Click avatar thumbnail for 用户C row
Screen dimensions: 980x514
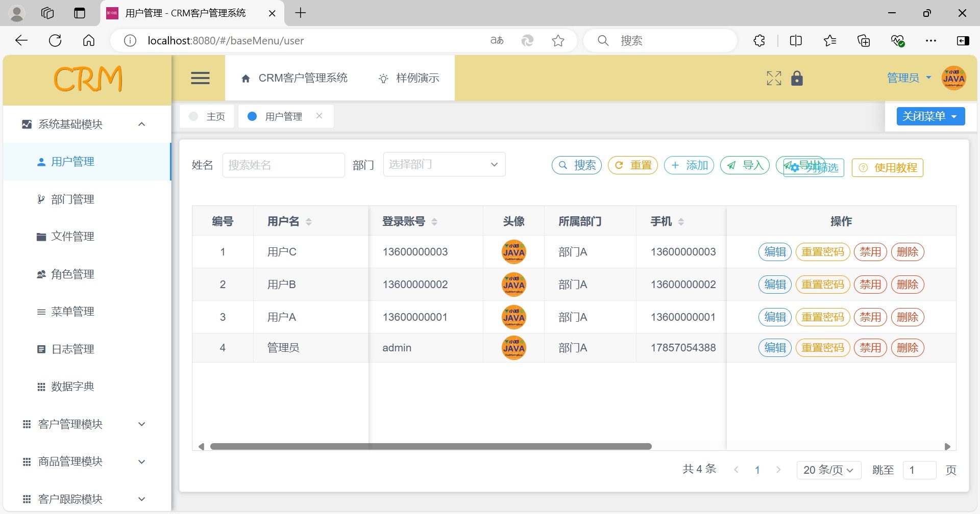click(513, 252)
